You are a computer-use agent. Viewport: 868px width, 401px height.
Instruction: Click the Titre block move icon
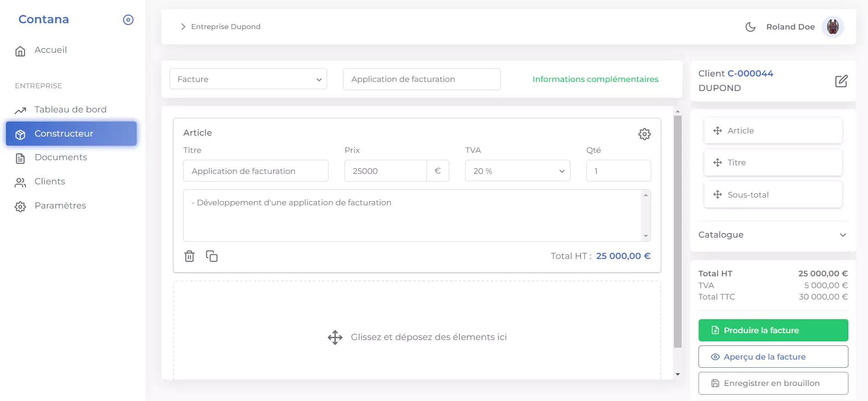718,162
